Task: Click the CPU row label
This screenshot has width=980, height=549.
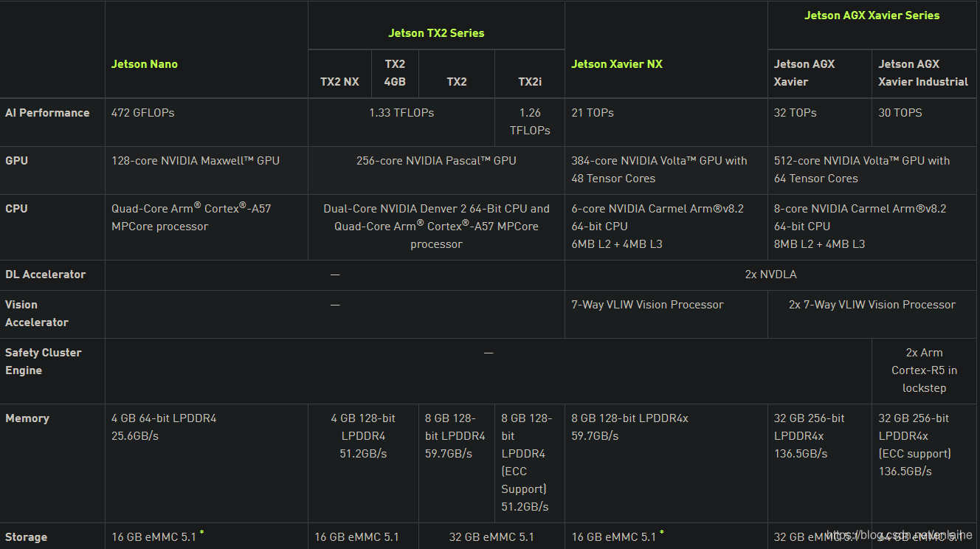Action: pyautogui.click(x=16, y=209)
